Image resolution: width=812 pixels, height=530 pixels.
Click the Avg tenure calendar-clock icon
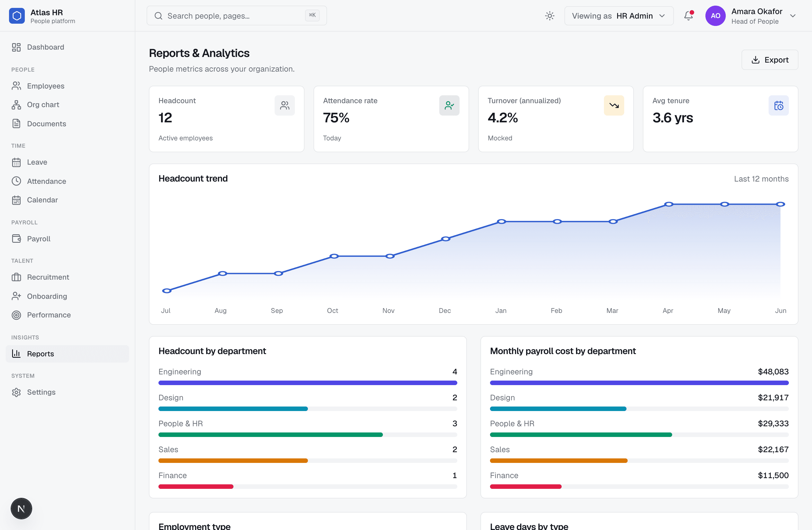coord(778,105)
